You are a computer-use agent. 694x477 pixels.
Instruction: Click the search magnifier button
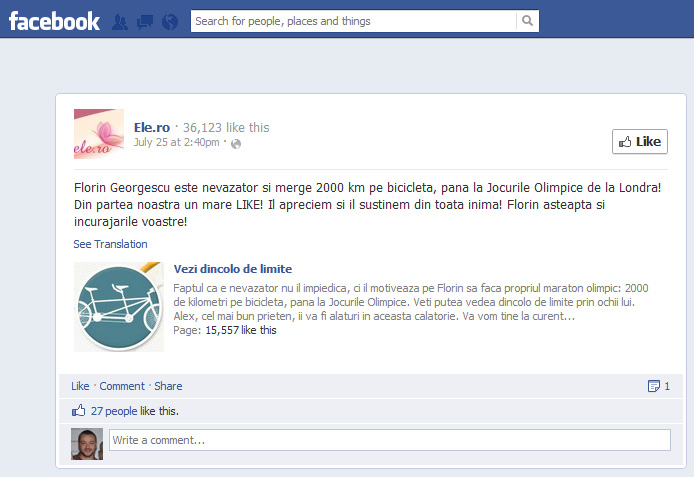528,21
